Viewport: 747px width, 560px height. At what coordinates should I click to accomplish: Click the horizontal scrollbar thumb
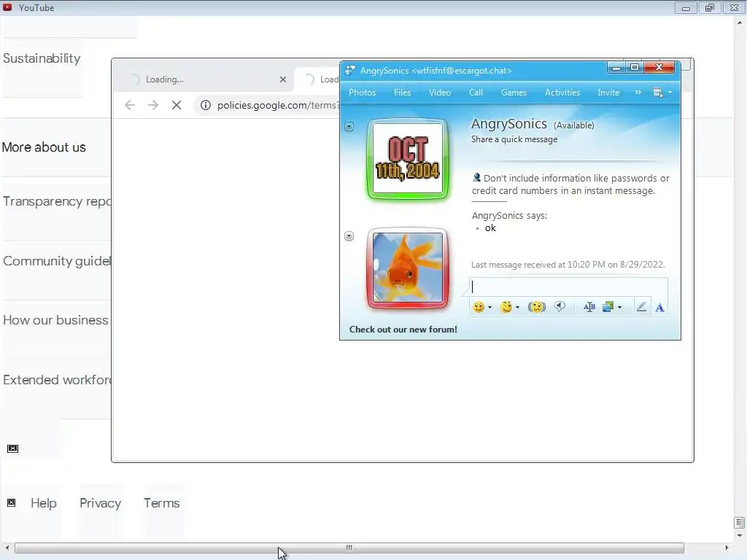(349, 548)
